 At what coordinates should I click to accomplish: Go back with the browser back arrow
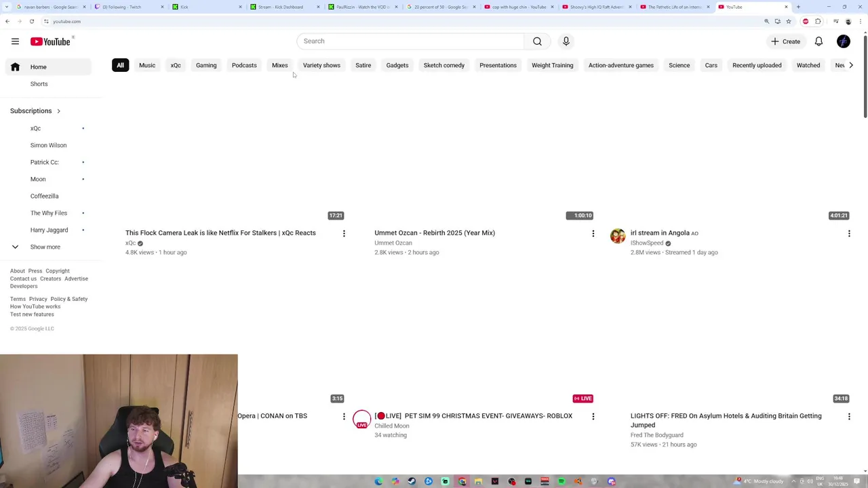pyautogui.click(x=7, y=21)
